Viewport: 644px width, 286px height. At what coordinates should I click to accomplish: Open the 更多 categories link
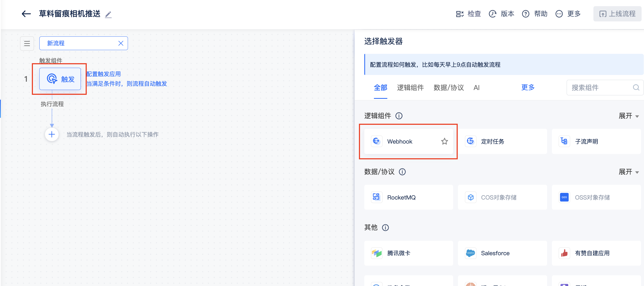click(x=528, y=87)
